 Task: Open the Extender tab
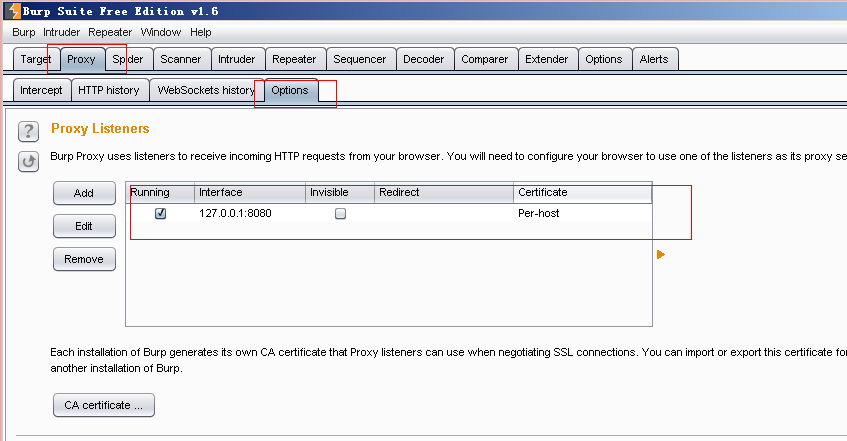[547, 59]
